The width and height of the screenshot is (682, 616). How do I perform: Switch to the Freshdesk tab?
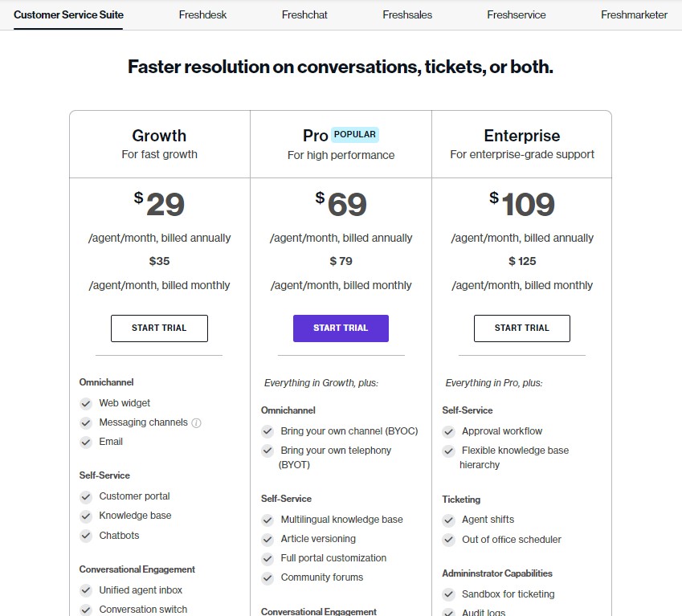202,14
